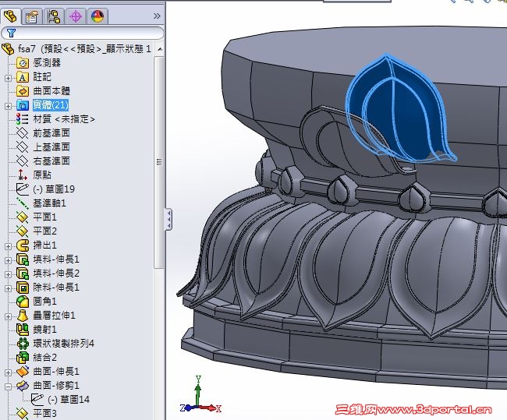Select the 右基準面 plane icon
The image size is (507, 420).
tap(23, 161)
